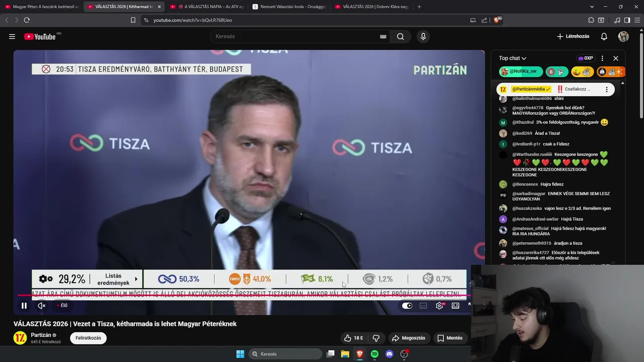
Task: Switch to the Magyar Péter browser tab
Action: coord(42,7)
